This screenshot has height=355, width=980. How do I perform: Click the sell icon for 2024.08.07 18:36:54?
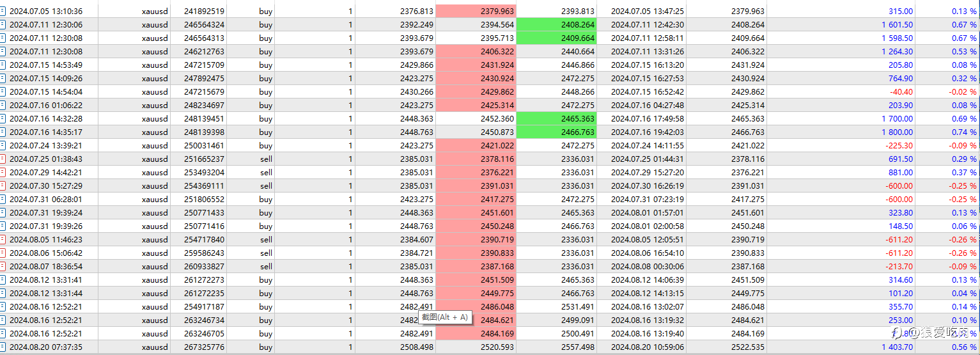tap(3, 266)
